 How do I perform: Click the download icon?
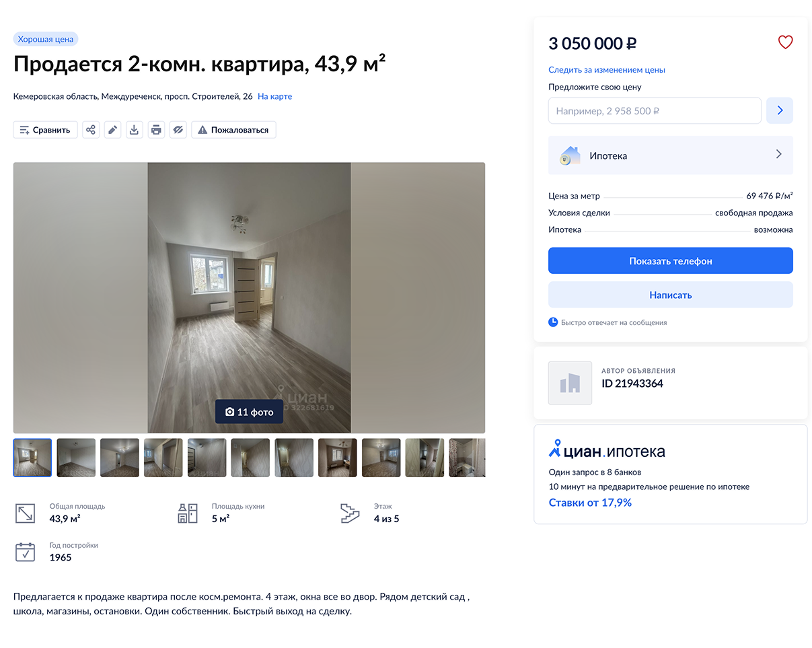click(135, 130)
